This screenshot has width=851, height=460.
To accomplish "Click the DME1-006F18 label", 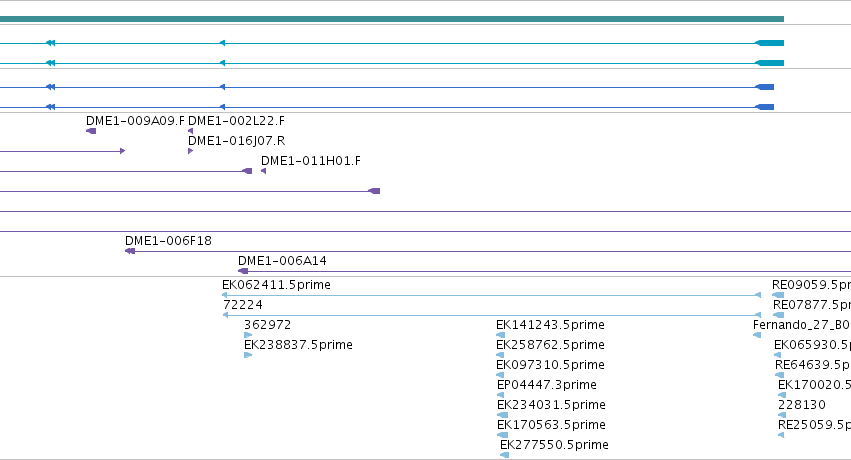I will pos(168,241).
